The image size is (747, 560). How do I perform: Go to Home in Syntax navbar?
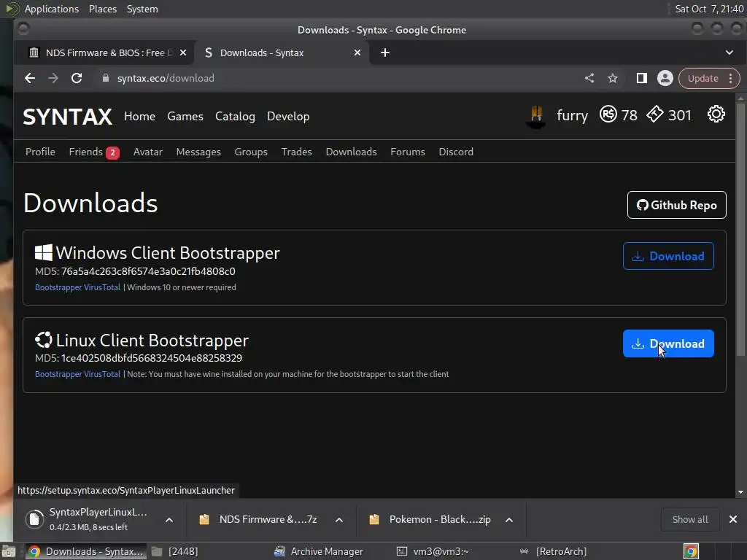[139, 116]
